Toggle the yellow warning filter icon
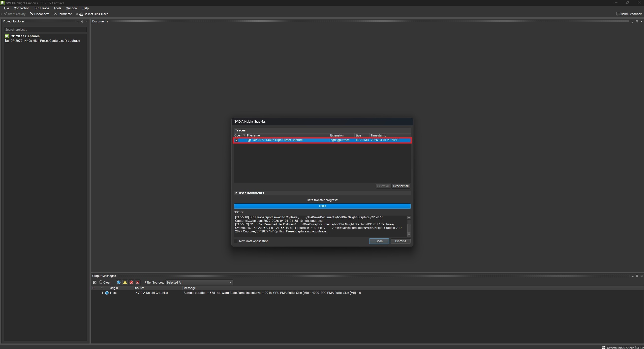The image size is (644, 349). click(x=125, y=282)
